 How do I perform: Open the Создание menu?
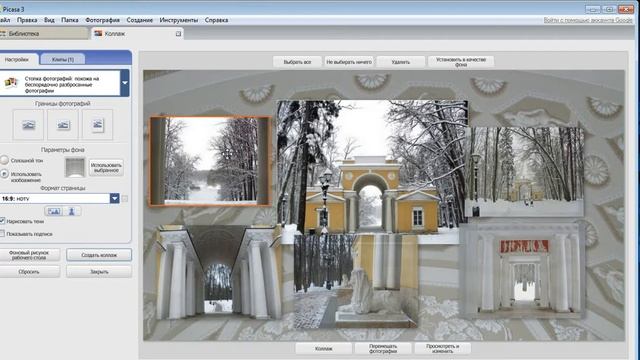pos(140,20)
